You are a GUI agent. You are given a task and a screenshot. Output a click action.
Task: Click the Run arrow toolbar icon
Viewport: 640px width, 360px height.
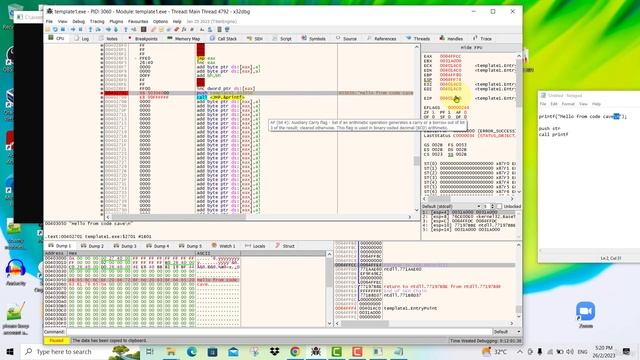coord(73,29)
